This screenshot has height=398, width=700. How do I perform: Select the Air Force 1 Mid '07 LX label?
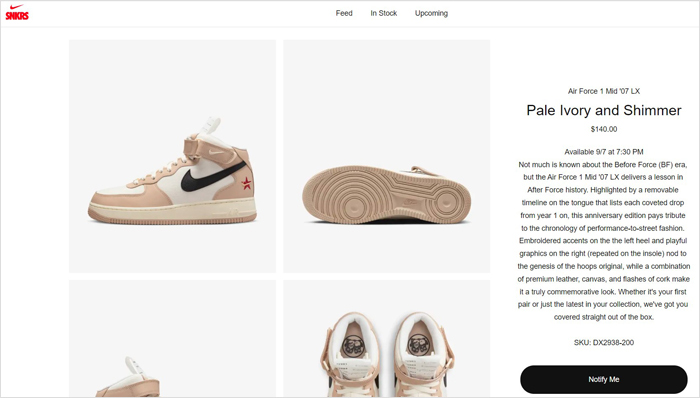pos(604,91)
